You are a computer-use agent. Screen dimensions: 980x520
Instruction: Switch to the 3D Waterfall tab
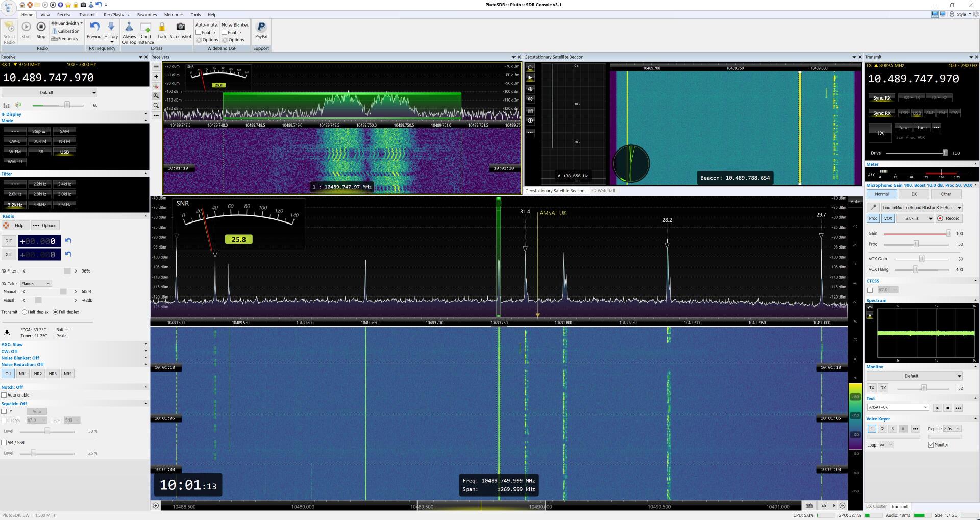tap(603, 190)
